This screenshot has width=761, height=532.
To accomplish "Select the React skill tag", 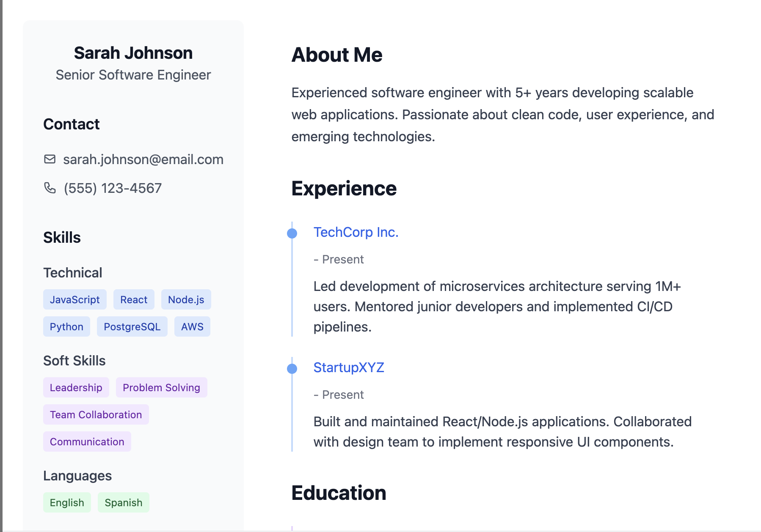I will [134, 299].
